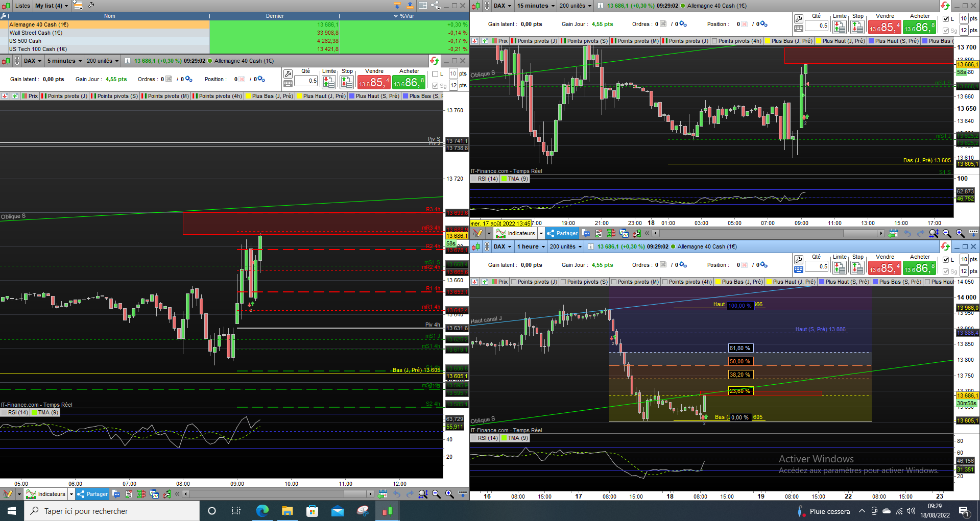Enable Points pivots (4h) in 15 minutes chart

714,41
